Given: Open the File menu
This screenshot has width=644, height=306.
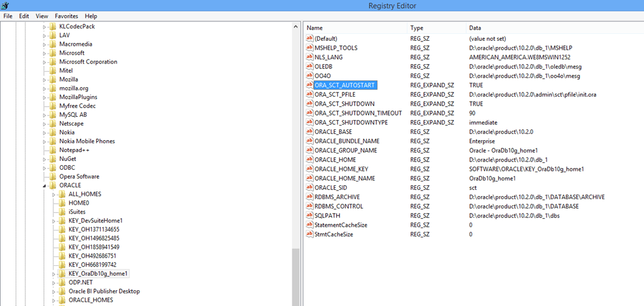Looking at the screenshot, I should click(8, 16).
